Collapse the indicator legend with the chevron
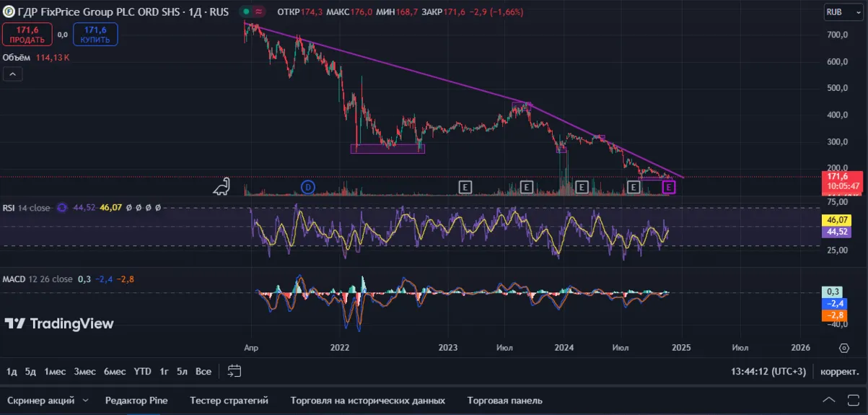The height and width of the screenshot is (415, 868). point(13,74)
